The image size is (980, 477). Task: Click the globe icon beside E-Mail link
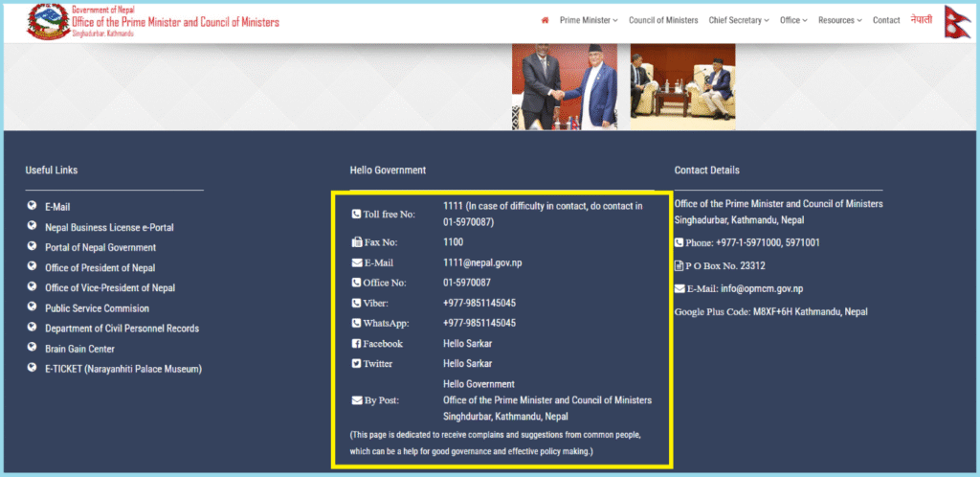click(x=32, y=206)
